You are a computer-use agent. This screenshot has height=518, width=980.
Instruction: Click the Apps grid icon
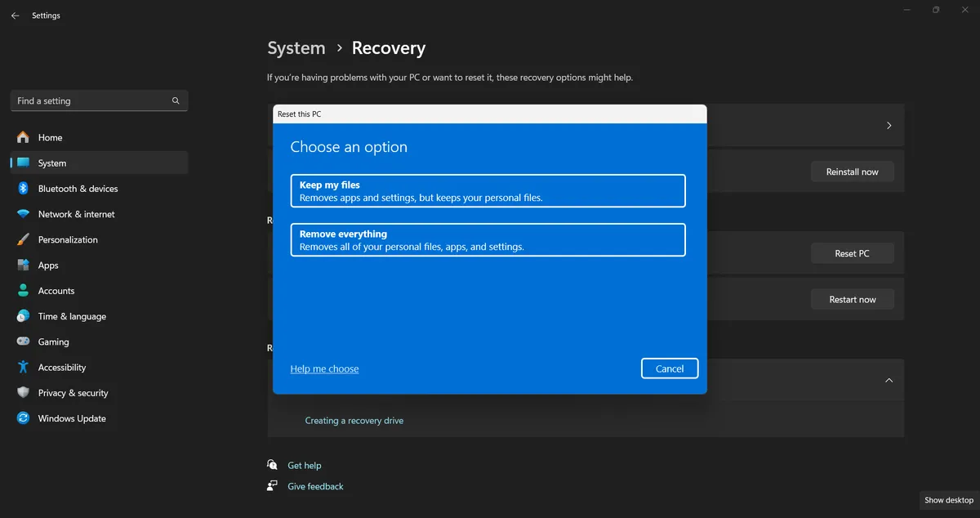[x=23, y=265]
